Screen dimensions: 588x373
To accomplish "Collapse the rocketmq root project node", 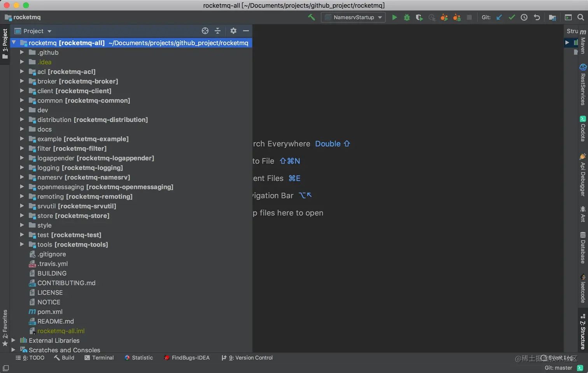I will pos(14,42).
